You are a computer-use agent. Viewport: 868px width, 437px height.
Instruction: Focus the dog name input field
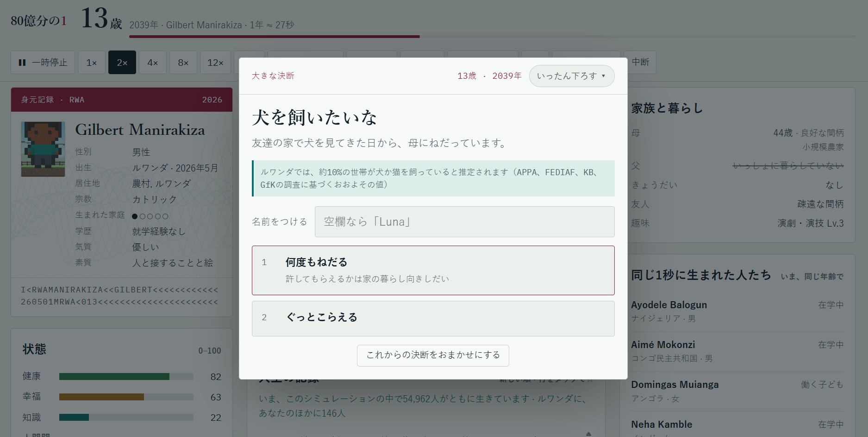464,222
